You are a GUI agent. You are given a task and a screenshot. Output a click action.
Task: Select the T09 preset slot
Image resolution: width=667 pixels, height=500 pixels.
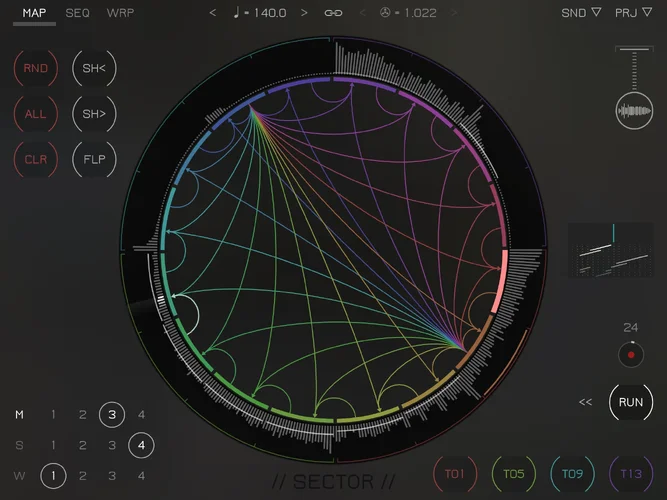572,474
